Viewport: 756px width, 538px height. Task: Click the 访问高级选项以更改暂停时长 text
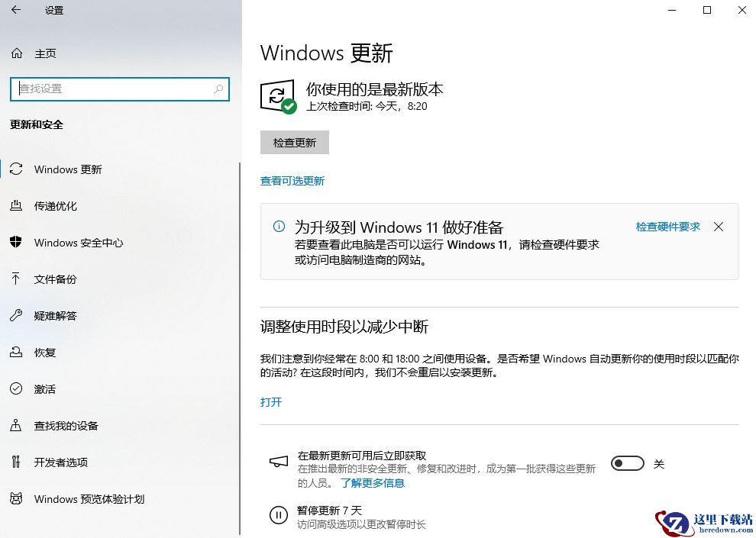(362, 524)
